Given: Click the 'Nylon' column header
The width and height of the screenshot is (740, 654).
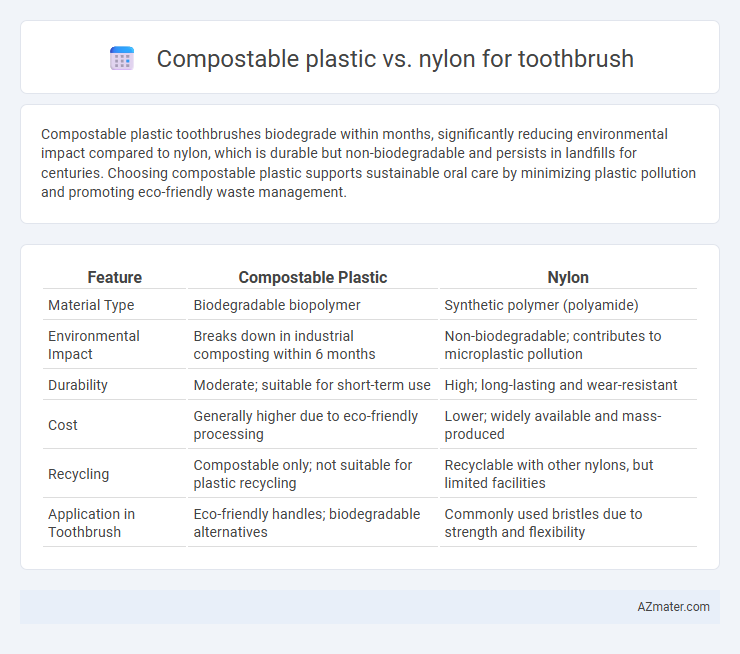Looking at the screenshot, I should point(568,277).
